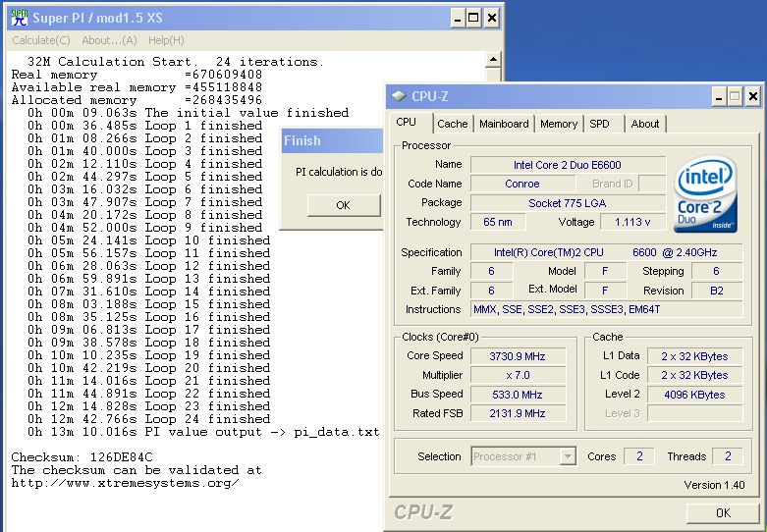Switch to the About tab in CPU-Z
This screenshot has height=532, width=767.
(644, 124)
